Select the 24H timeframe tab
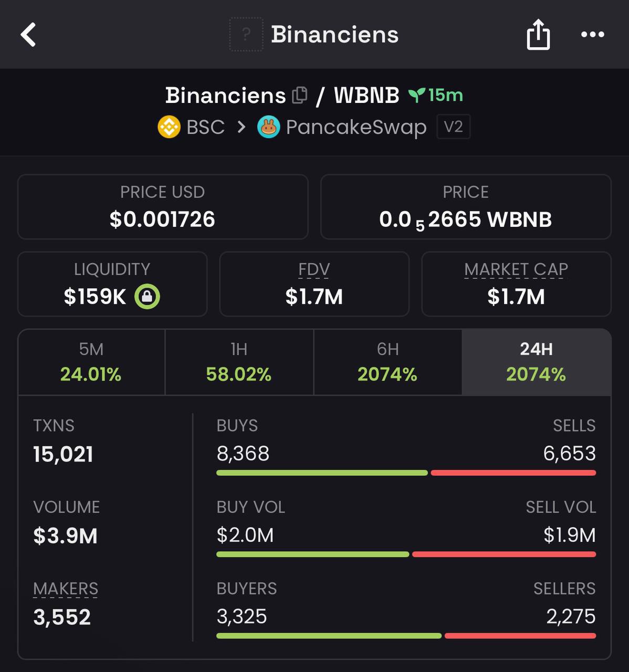 tap(536, 362)
